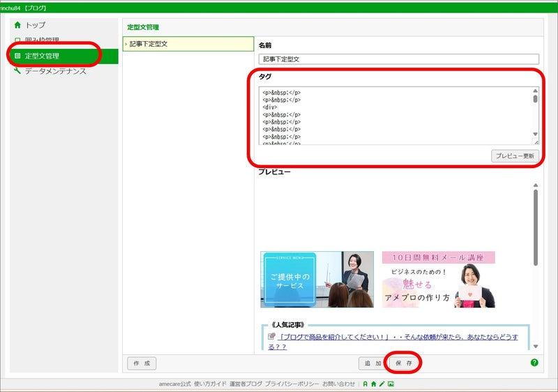This screenshot has height=392, width=558.
Task: Click the tag textarea scroll up arrow
Action: [x=535, y=91]
